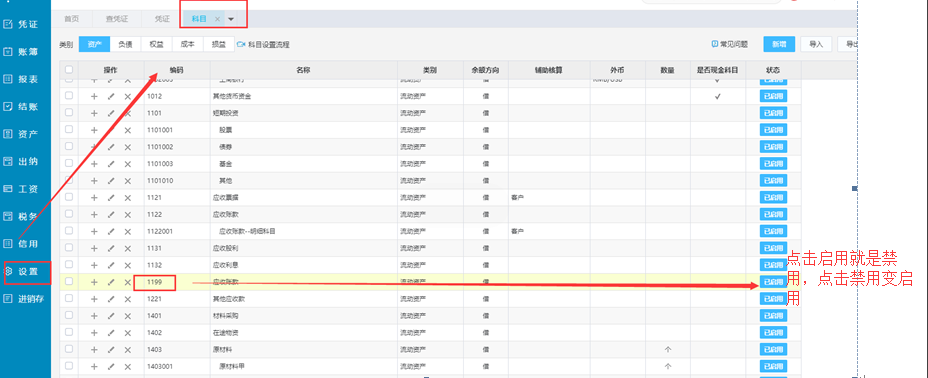Viewport: 928px width, 378px height.
Task: Close the 科目 tab
Action: [217, 19]
